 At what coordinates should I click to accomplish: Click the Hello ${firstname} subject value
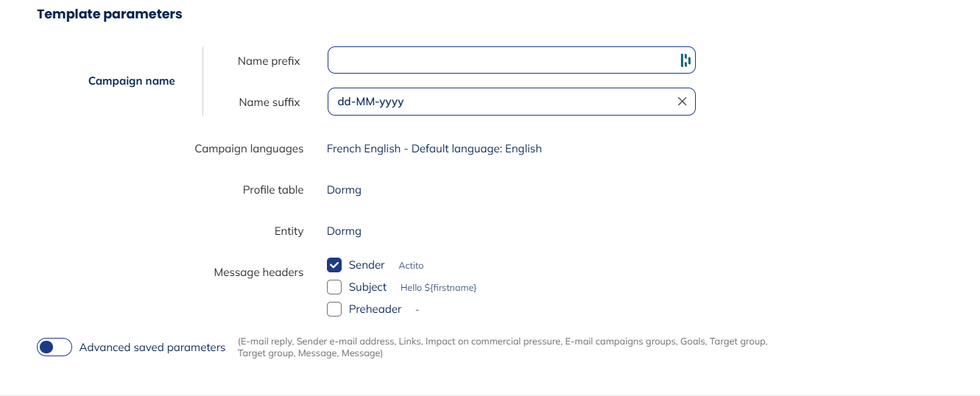[x=438, y=288]
